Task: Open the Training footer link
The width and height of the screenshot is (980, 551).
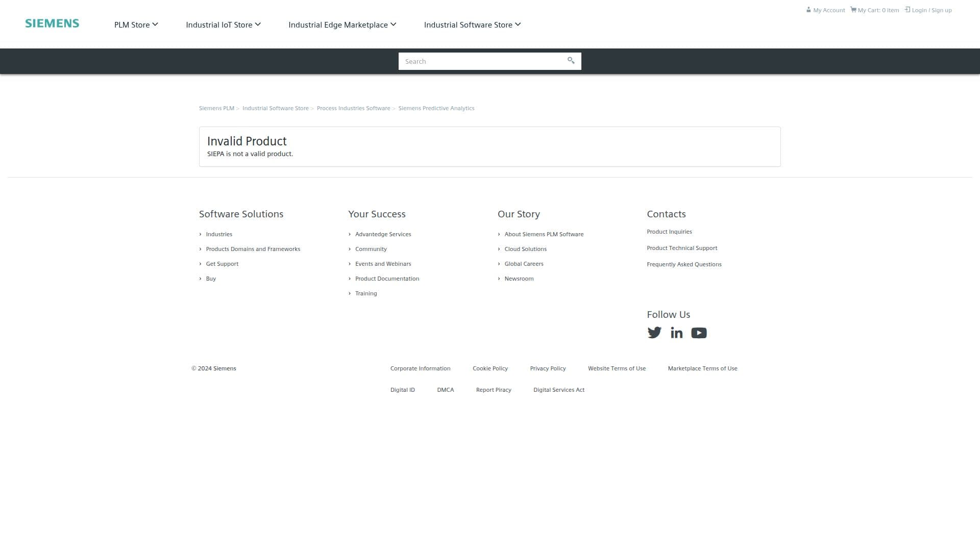Action: click(366, 293)
